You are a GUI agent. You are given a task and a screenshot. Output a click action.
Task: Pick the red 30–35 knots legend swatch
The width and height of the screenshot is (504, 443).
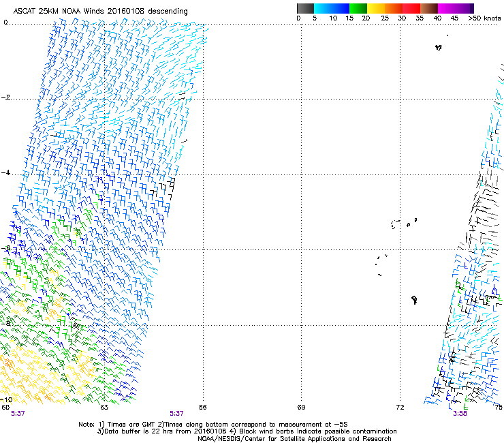coord(411,8)
